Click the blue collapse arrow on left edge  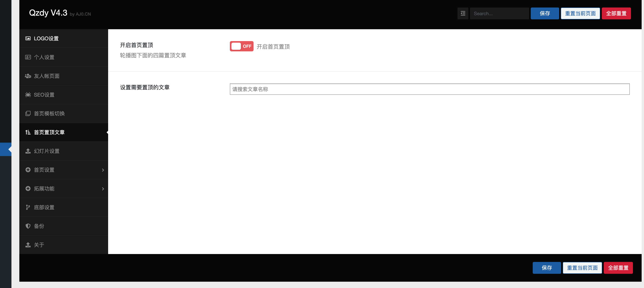pyautogui.click(x=6, y=149)
